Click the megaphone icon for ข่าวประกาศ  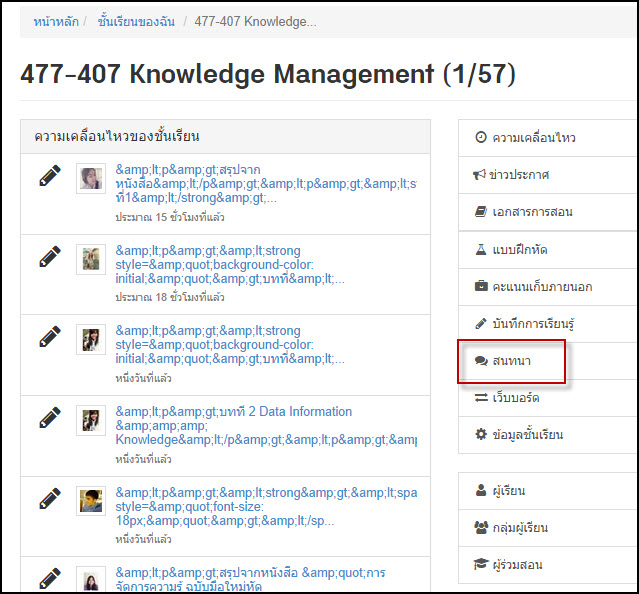click(479, 175)
